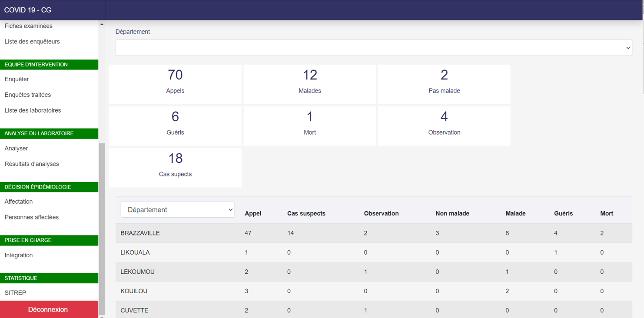Screen dimensions: 644x318
Task: Select Enquêter menu item
Action: [x=17, y=79]
